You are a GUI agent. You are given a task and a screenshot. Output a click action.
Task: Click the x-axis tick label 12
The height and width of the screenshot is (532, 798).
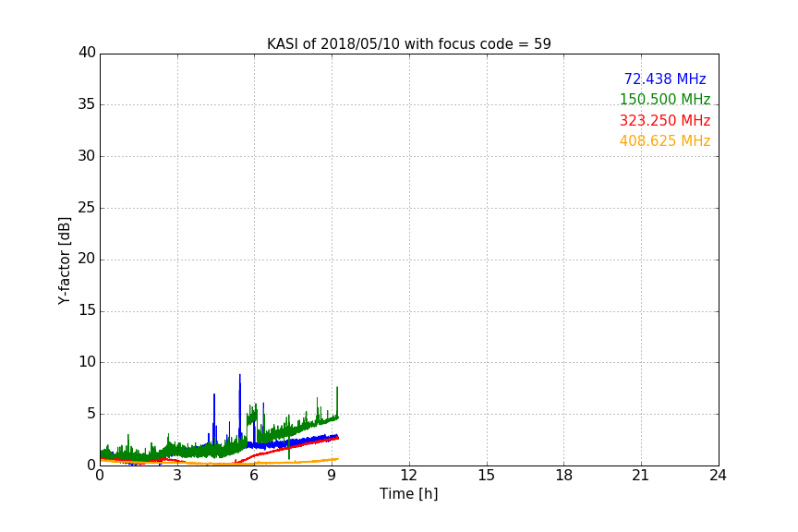408,476
